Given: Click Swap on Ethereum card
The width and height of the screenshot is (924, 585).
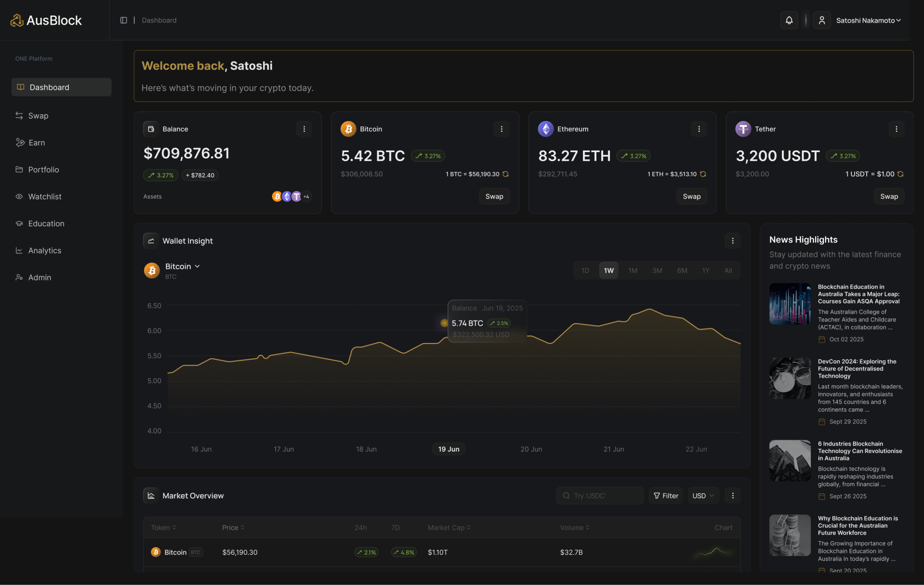Looking at the screenshot, I should pyautogui.click(x=691, y=196).
